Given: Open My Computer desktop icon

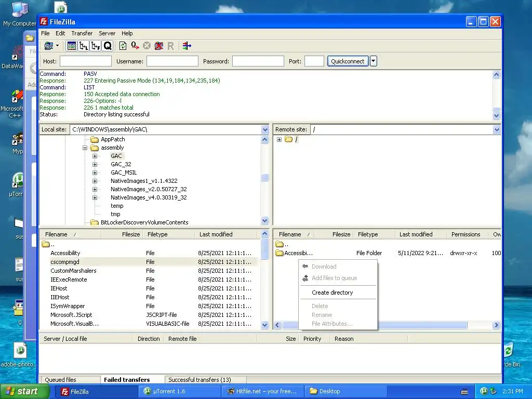Looking at the screenshot, I should pyautogui.click(x=20, y=14).
